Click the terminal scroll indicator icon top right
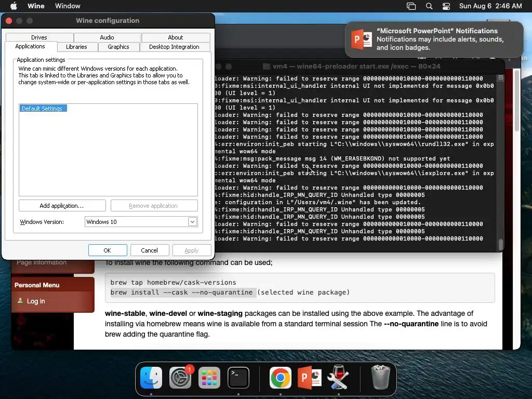Image resolution: width=532 pixels, height=399 pixels. (500, 78)
